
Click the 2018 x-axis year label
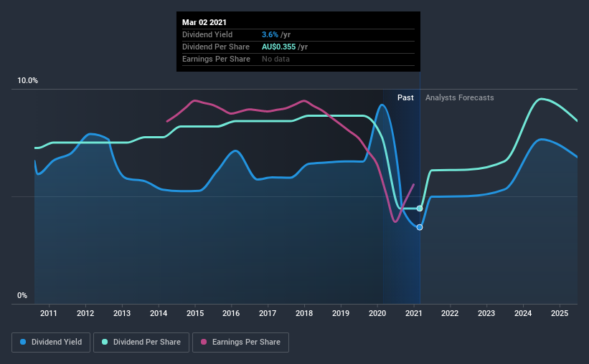coord(304,313)
